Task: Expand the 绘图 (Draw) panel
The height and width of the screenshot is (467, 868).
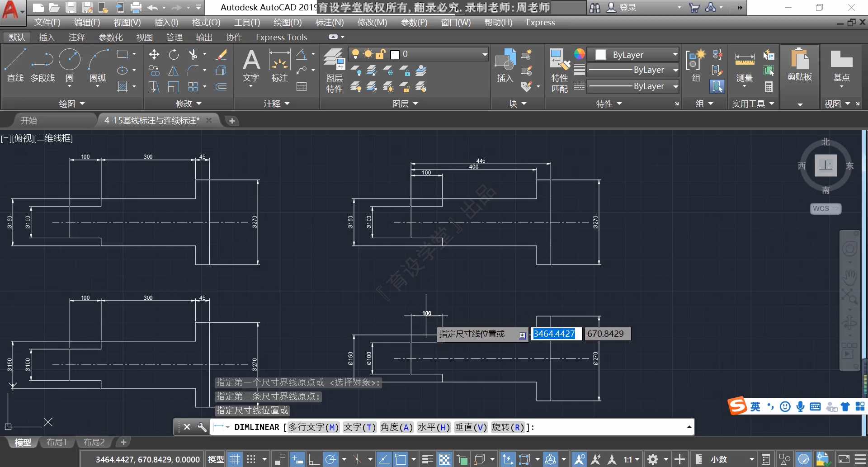Action: click(x=72, y=104)
